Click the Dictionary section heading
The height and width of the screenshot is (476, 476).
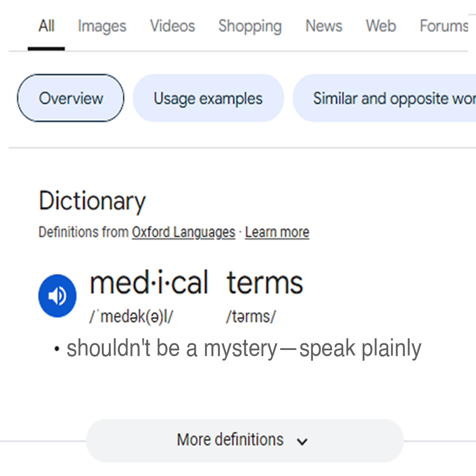coord(92,201)
